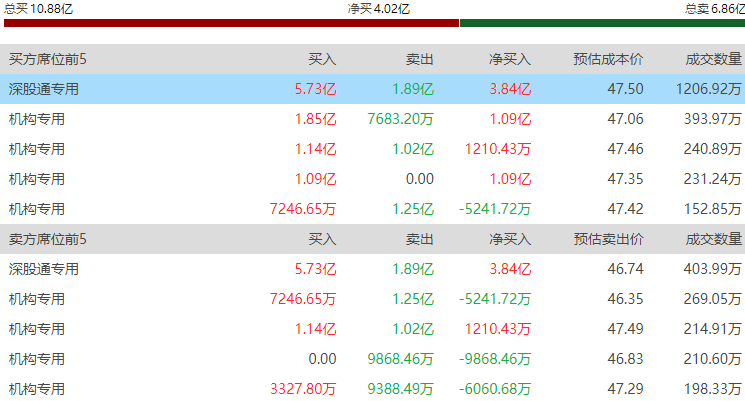
Task: Click the 198.33万 volume cell
Action: pyautogui.click(x=713, y=389)
